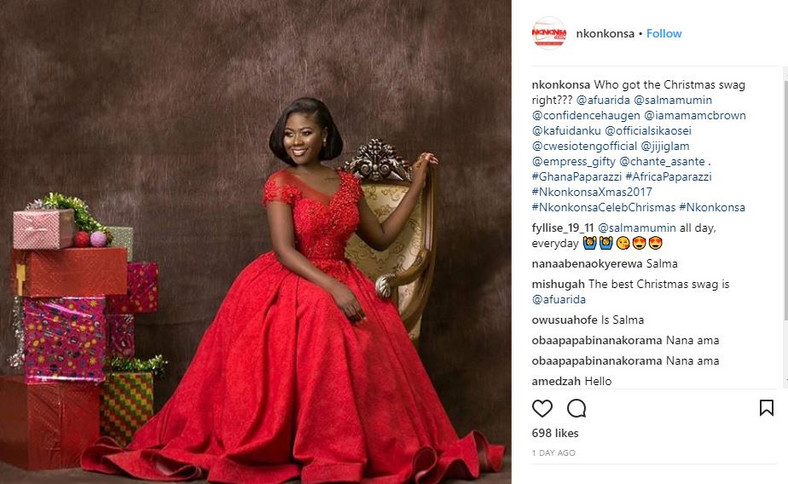
Task: Open the @afuarida mention in the caption
Action: 603,100
